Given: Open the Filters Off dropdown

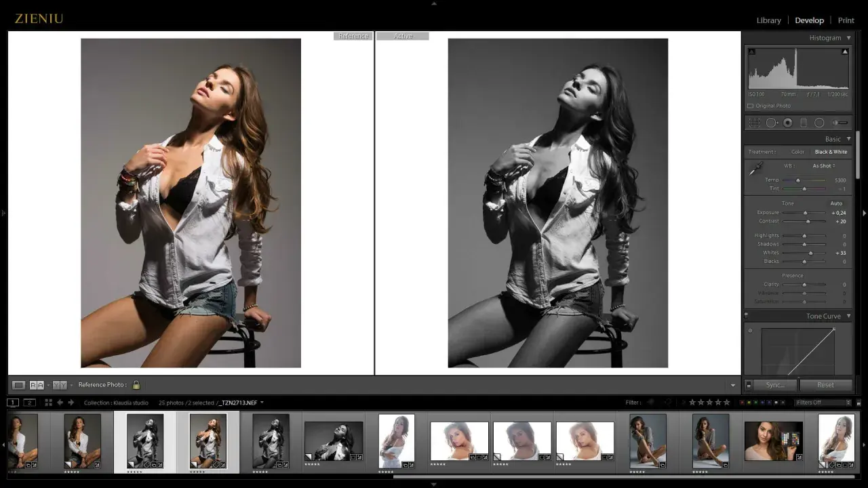Looking at the screenshot, I should coord(824,403).
